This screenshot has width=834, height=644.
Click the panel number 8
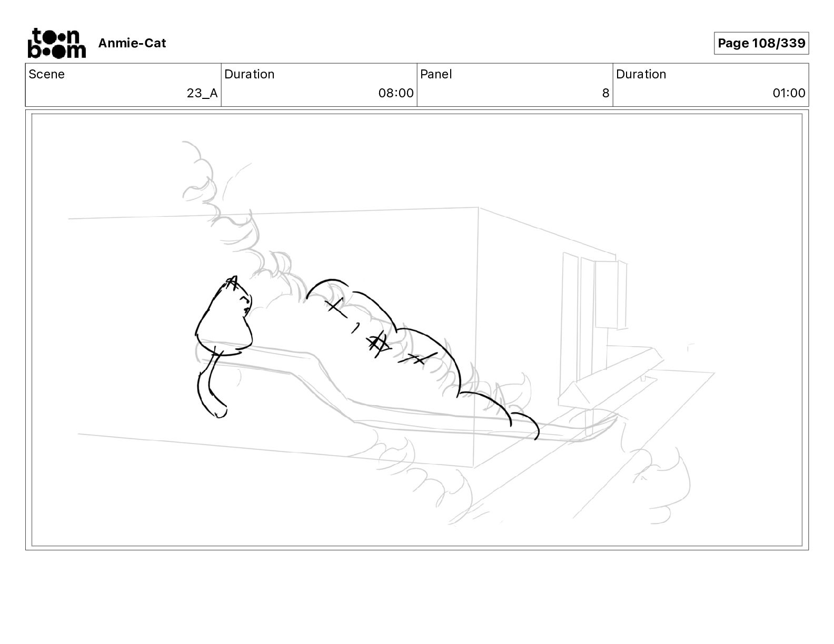point(605,93)
